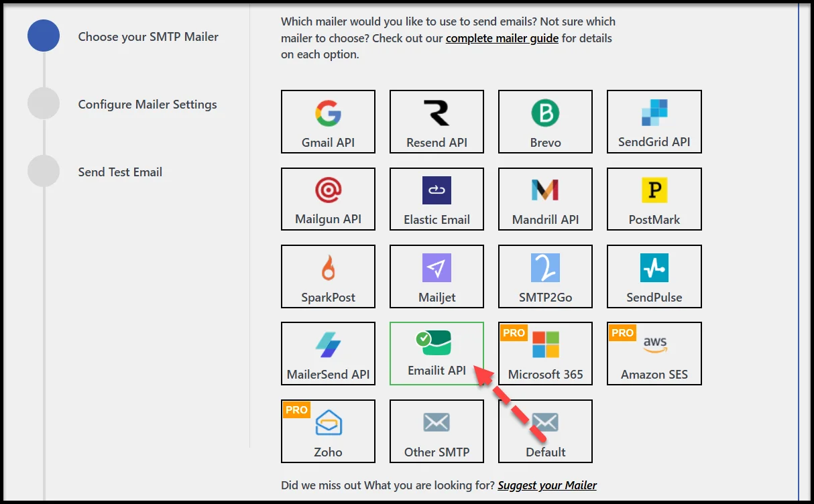Choose the SendGrid API mailer icon

[x=654, y=121]
